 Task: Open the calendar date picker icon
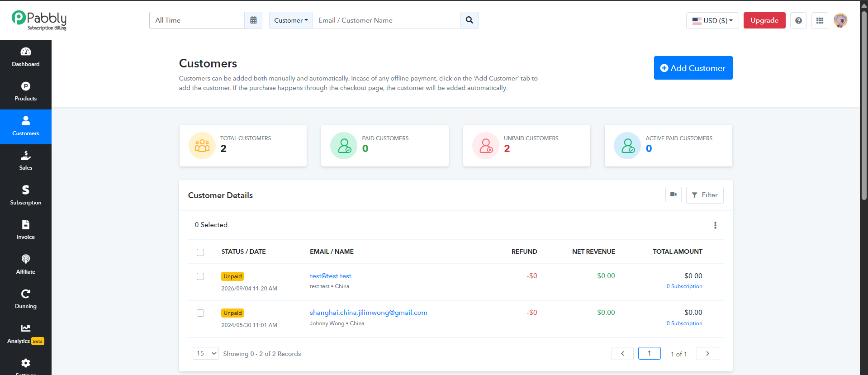coord(253,20)
